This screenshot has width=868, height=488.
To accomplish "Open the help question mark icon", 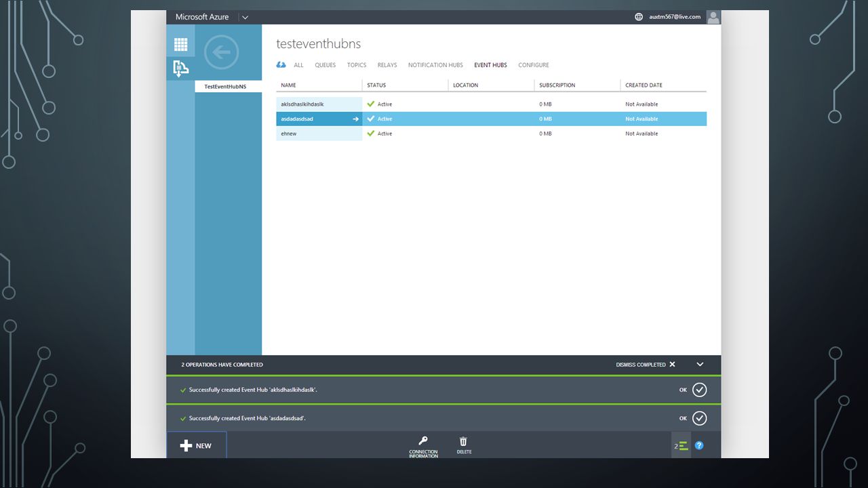I will tap(699, 445).
